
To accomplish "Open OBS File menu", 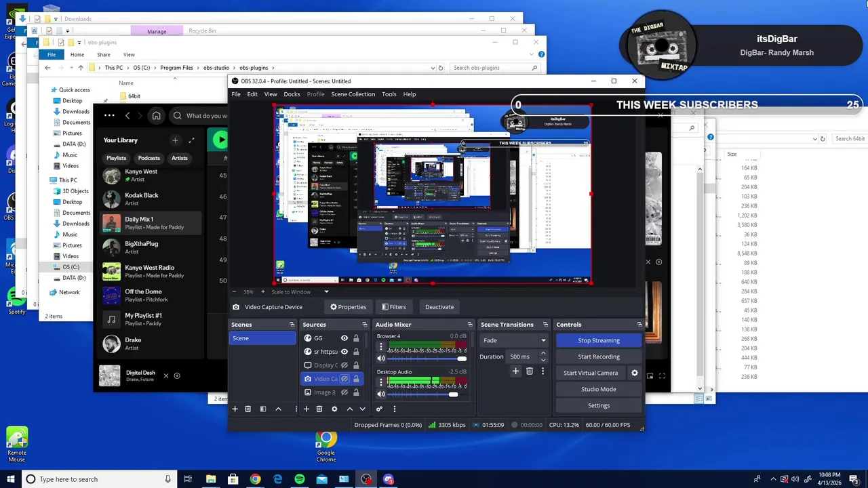I will [x=236, y=94].
